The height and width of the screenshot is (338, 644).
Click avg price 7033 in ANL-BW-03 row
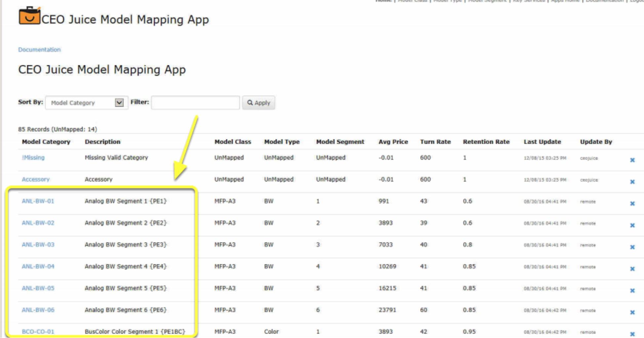pos(385,245)
